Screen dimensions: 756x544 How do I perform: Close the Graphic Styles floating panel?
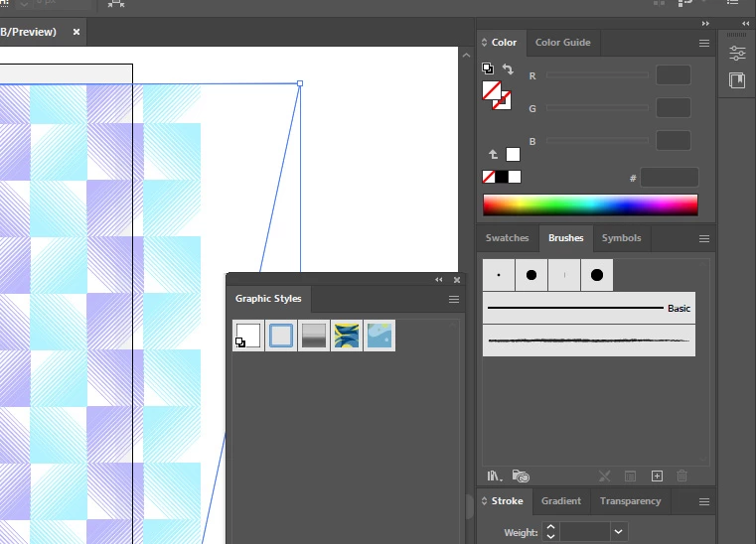click(457, 280)
